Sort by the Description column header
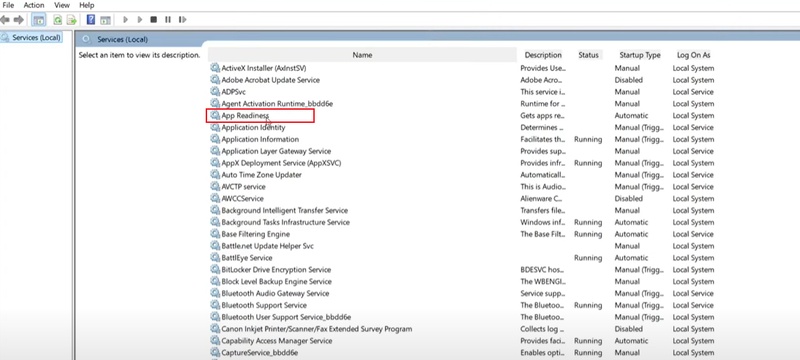 click(543, 55)
